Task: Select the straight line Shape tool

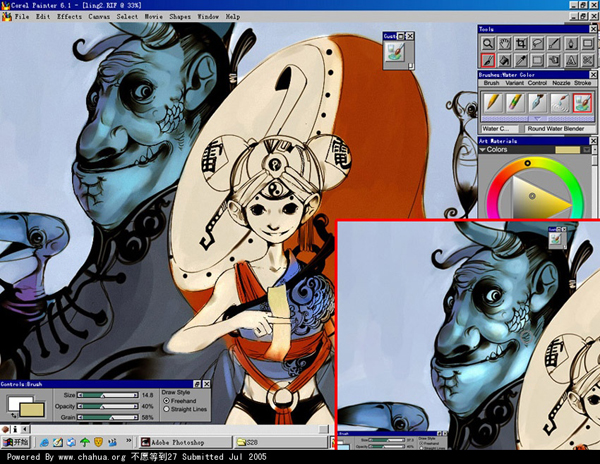Action: [x=554, y=43]
